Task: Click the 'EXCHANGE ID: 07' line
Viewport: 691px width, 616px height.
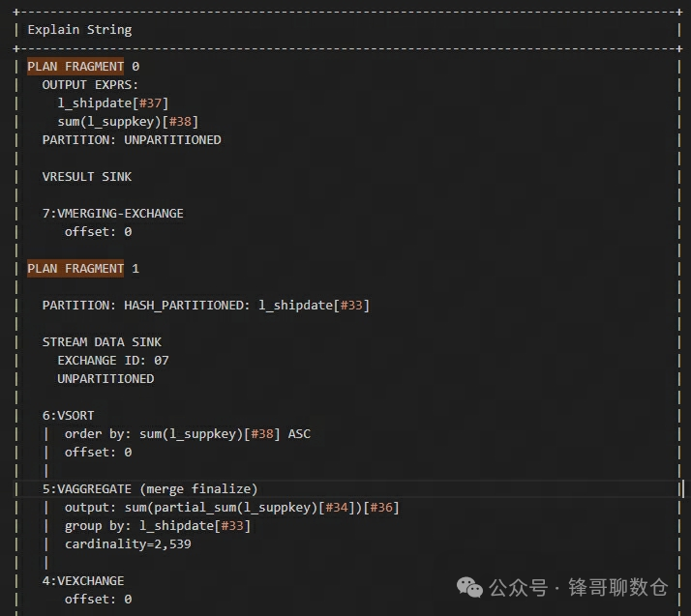Action: point(113,361)
